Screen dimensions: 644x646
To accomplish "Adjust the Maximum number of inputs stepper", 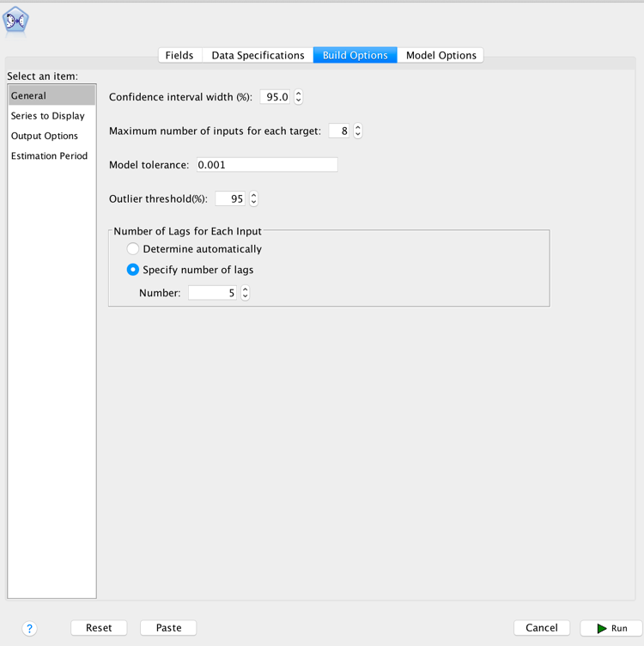I will [358, 131].
